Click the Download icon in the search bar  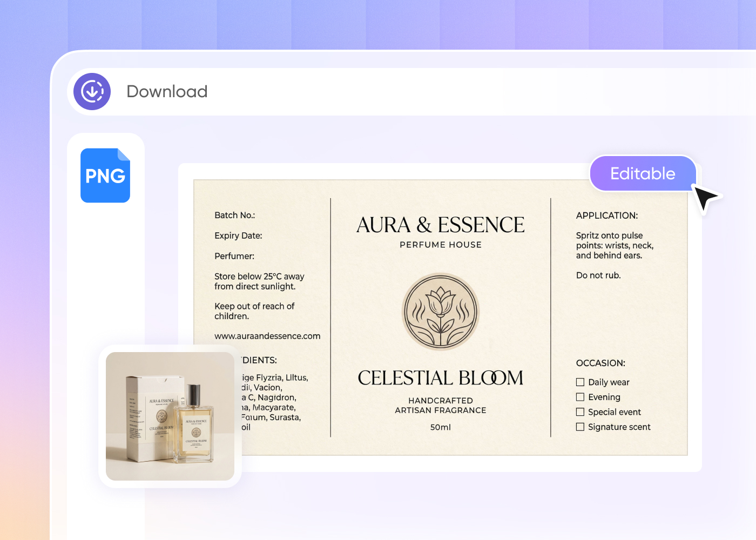(x=92, y=91)
